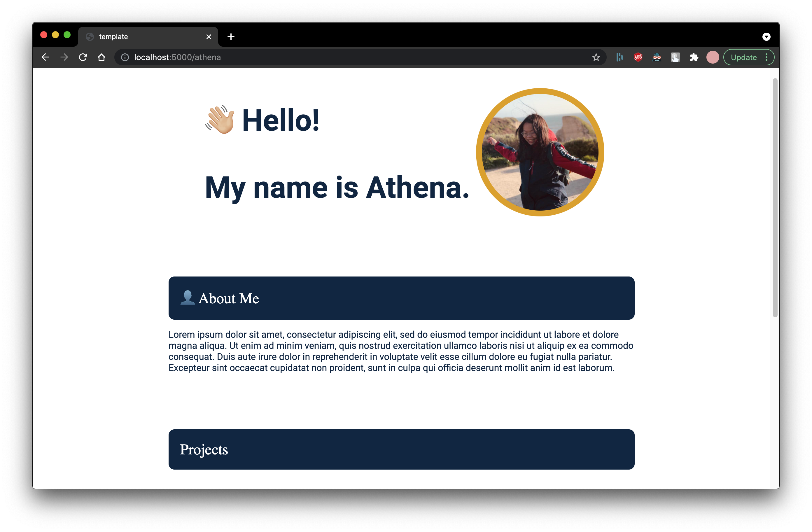Open the browser home page
The image size is (812, 532).
101,57
